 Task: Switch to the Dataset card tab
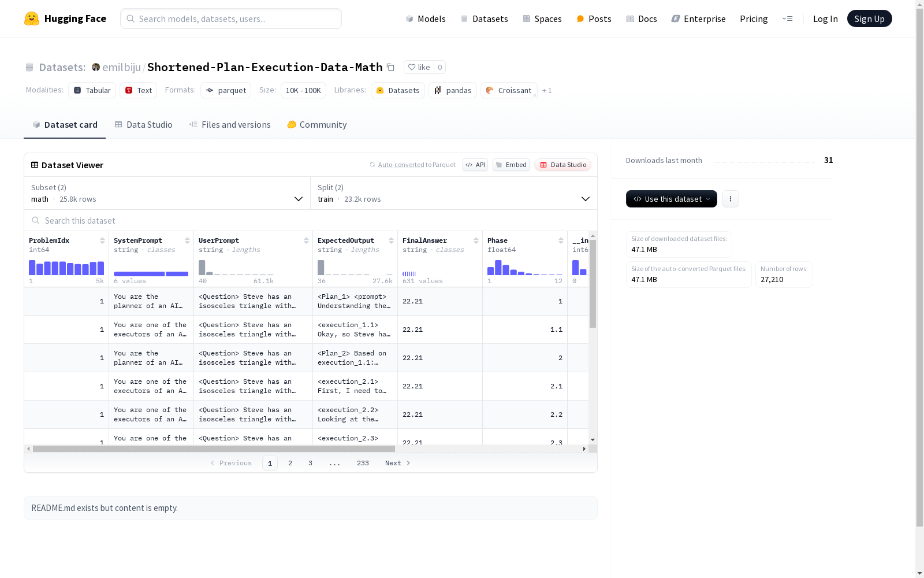coord(65,125)
